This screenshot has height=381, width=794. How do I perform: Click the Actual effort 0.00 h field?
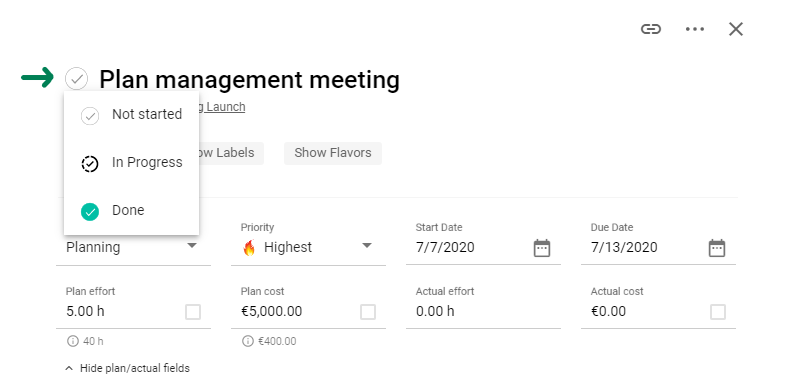click(483, 311)
